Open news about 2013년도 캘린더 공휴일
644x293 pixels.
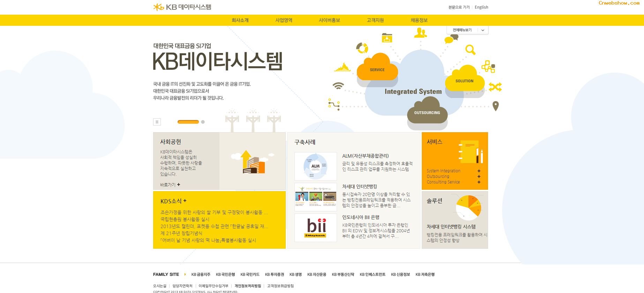(214, 226)
